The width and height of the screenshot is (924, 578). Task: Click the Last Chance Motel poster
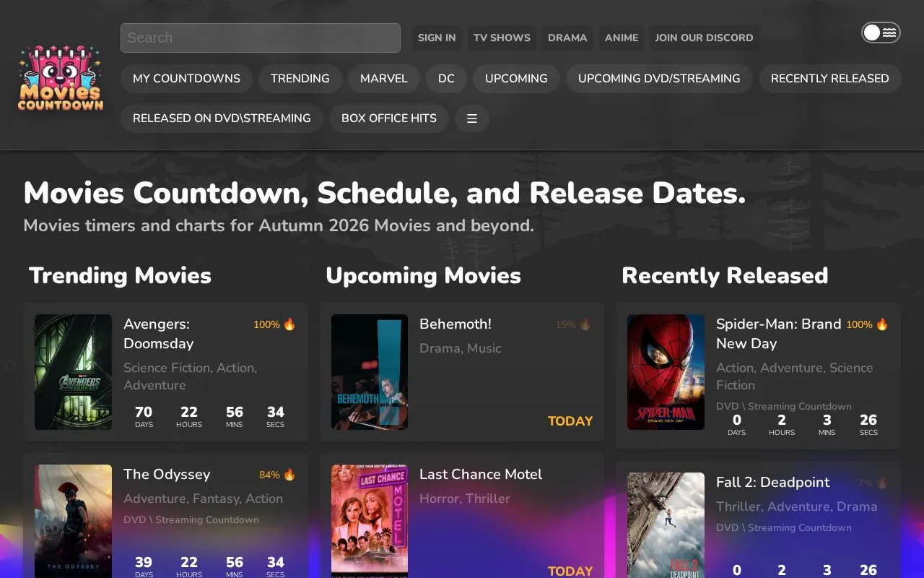click(370, 521)
